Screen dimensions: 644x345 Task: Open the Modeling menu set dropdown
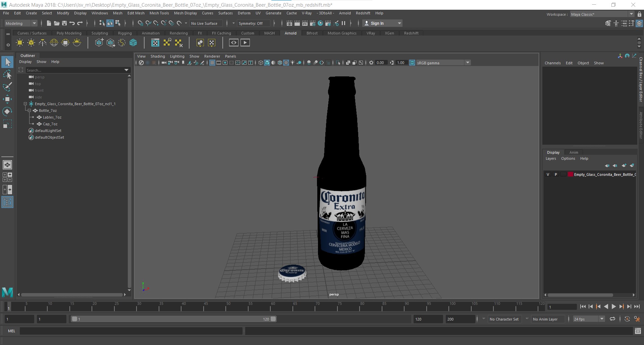21,23
